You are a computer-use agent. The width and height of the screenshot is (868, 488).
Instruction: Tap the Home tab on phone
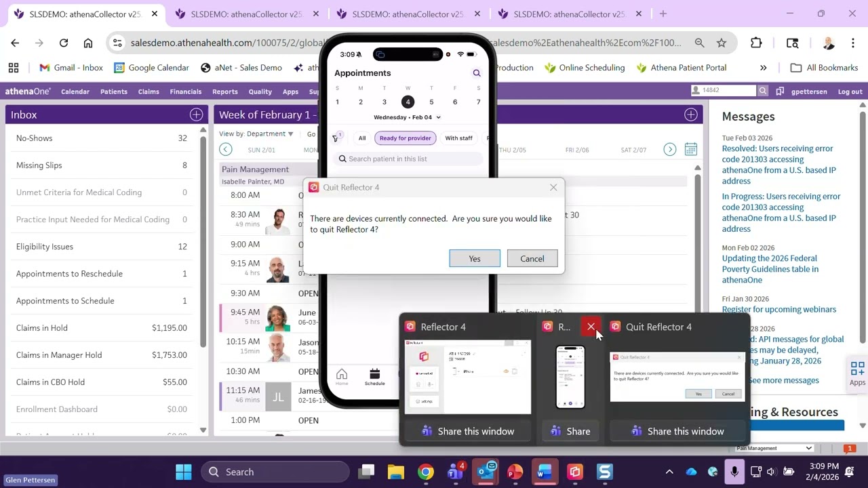tap(342, 377)
